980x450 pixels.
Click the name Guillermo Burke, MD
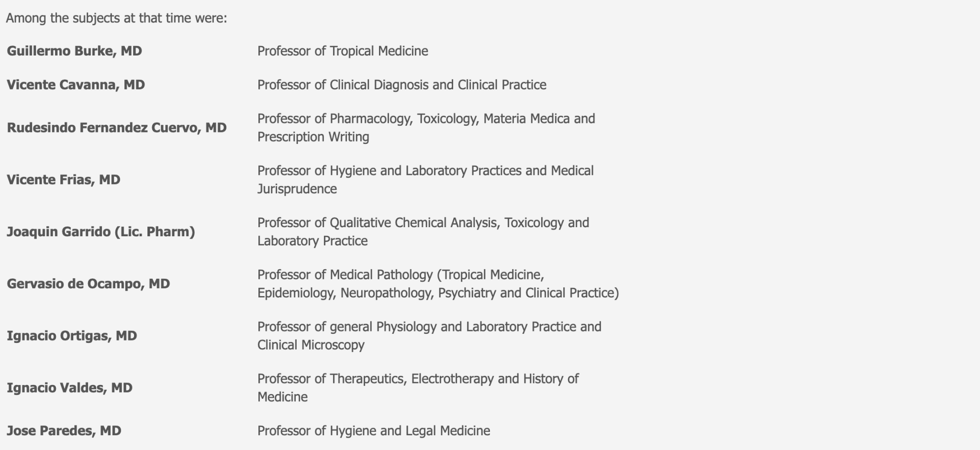coord(74,51)
